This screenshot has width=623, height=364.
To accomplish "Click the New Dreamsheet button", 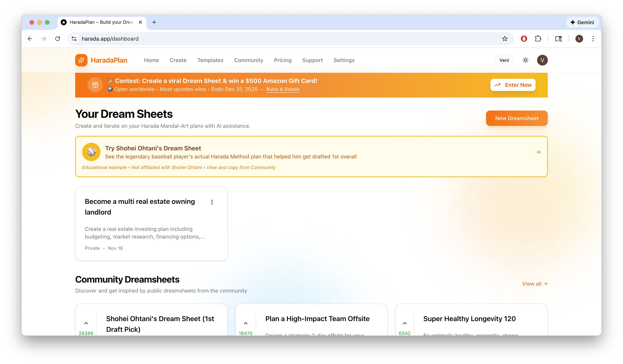I will 516,118.
